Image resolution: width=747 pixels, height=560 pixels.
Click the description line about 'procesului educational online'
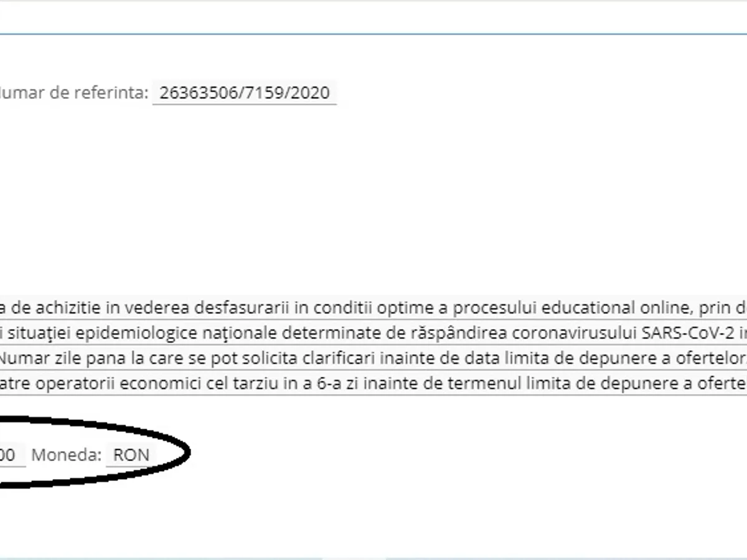click(x=374, y=307)
